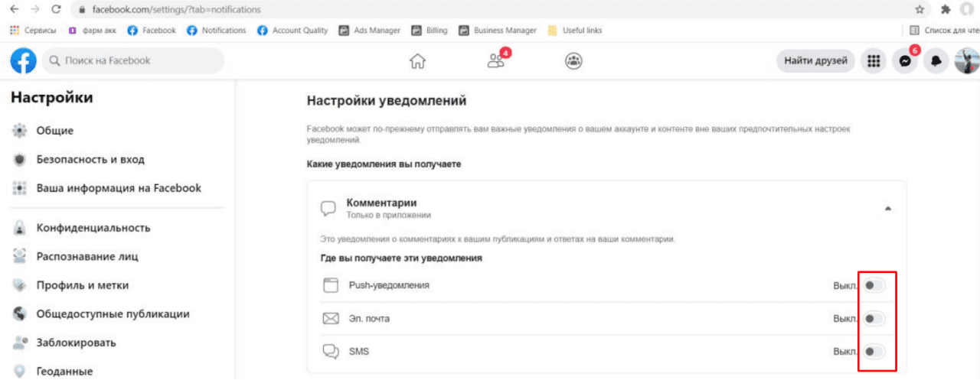Click the Комментарии speech bubble icon

pyautogui.click(x=328, y=208)
